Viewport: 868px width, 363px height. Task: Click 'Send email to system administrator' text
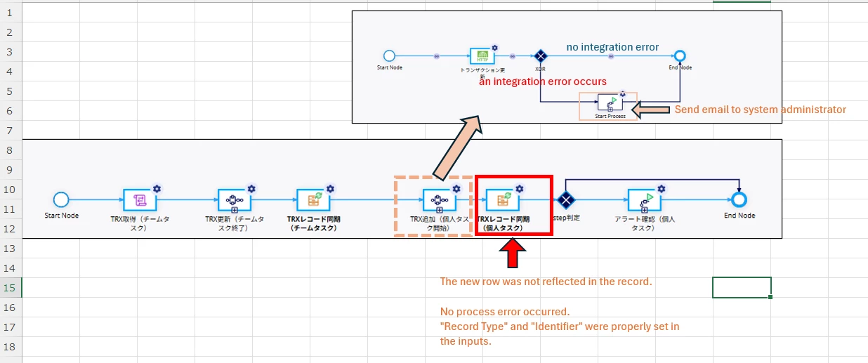pos(761,110)
